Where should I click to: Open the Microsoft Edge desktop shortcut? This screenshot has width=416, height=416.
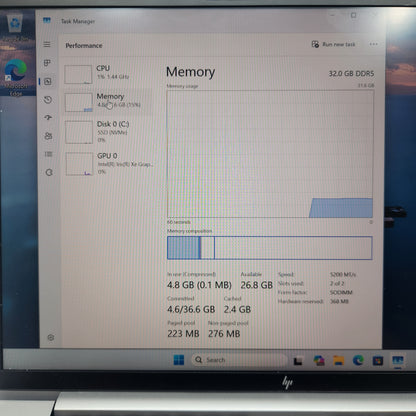click(x=16, y=77)
